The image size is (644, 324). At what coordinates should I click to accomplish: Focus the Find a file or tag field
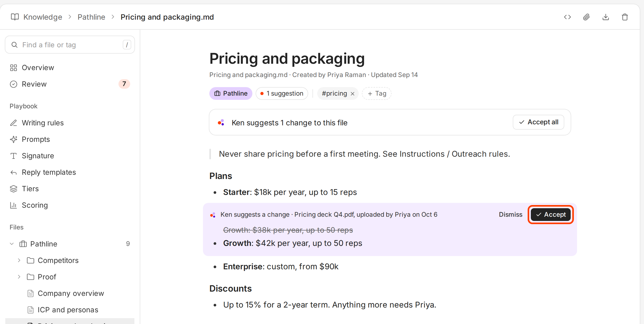pos(70,45)
